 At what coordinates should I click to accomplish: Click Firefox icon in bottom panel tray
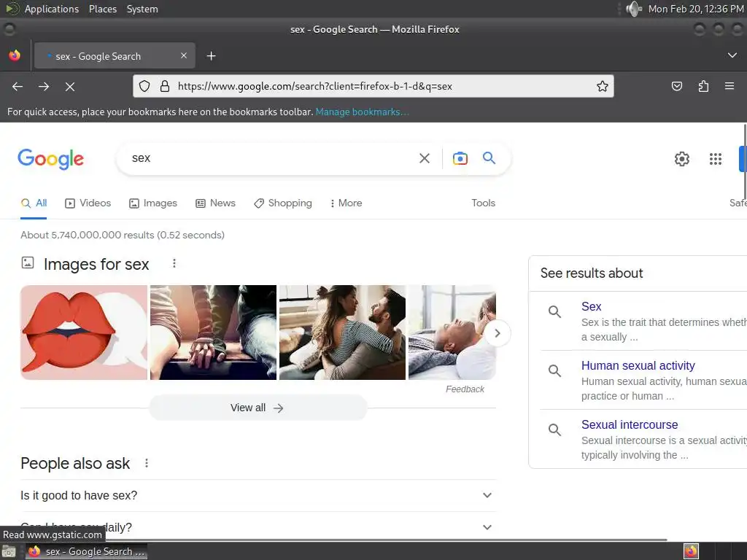(691, 551)
